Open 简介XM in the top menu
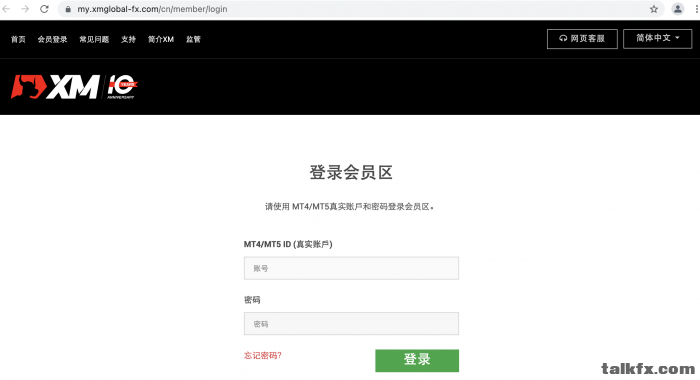This screenshot has width=700, height=380. [x=161, y=39]
